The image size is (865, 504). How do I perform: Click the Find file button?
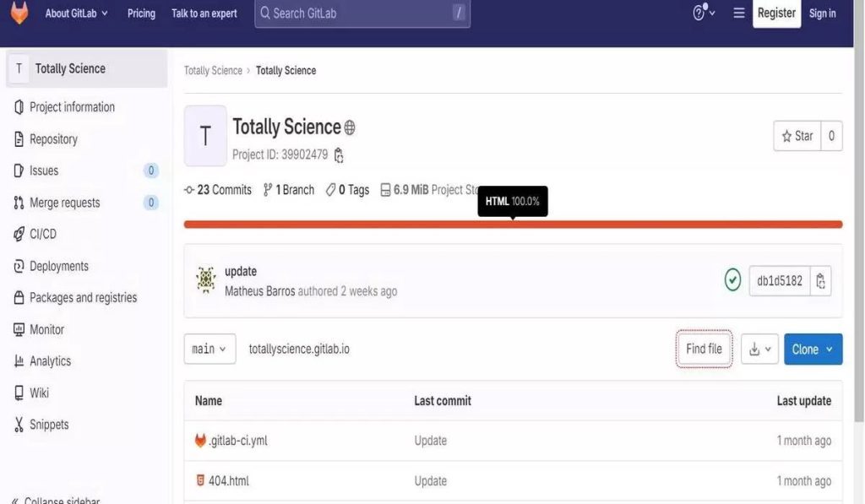tap(704, 348)
